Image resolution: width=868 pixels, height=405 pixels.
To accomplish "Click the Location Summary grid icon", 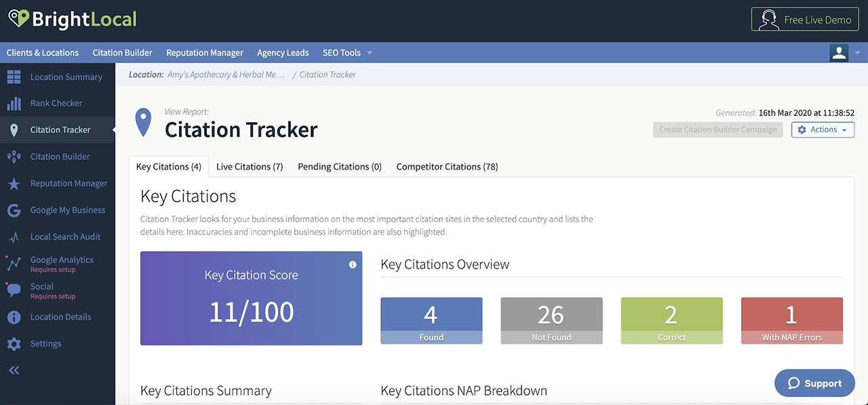I will tap(14, 77).
